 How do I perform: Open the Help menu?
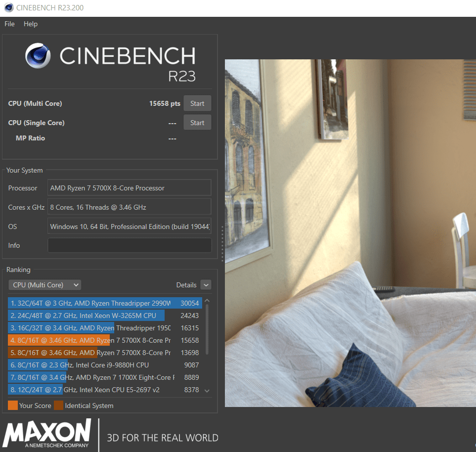point(31,24)
